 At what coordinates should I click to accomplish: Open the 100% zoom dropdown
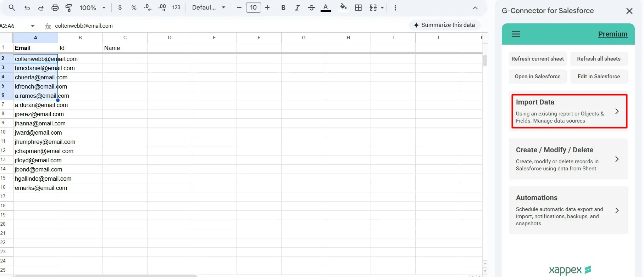pyautogui.click(x=93, y=7)
